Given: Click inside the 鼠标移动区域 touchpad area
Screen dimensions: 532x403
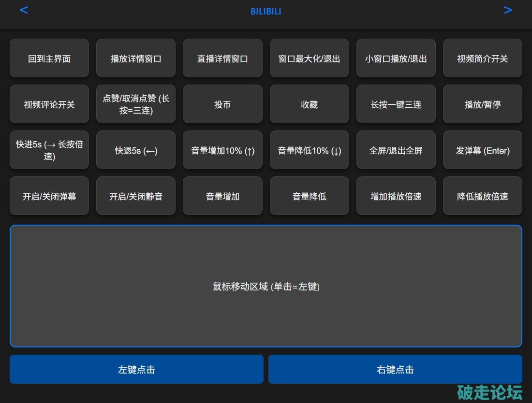Looking at the screenshot, I should point(266,286).
